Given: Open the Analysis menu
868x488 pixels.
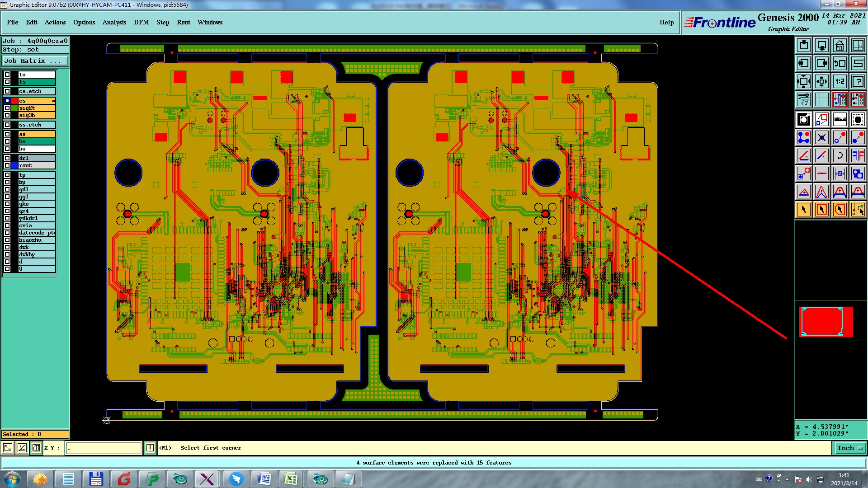Looking at the screenshot, I should click(114, 22).
